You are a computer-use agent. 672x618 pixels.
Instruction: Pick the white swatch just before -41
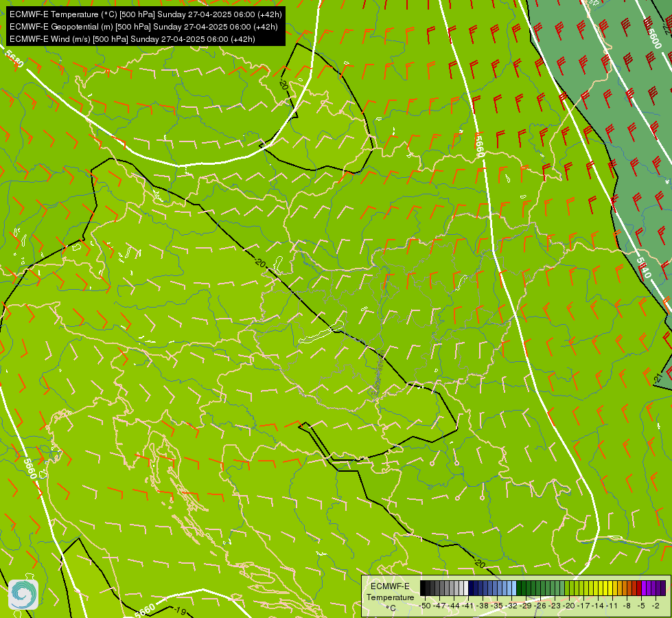click(466, 588)
